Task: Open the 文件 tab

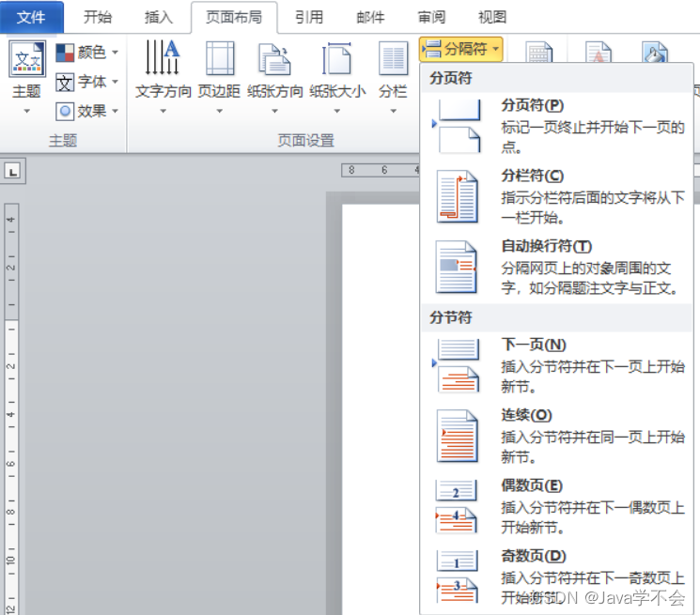Action: (31, 17)
